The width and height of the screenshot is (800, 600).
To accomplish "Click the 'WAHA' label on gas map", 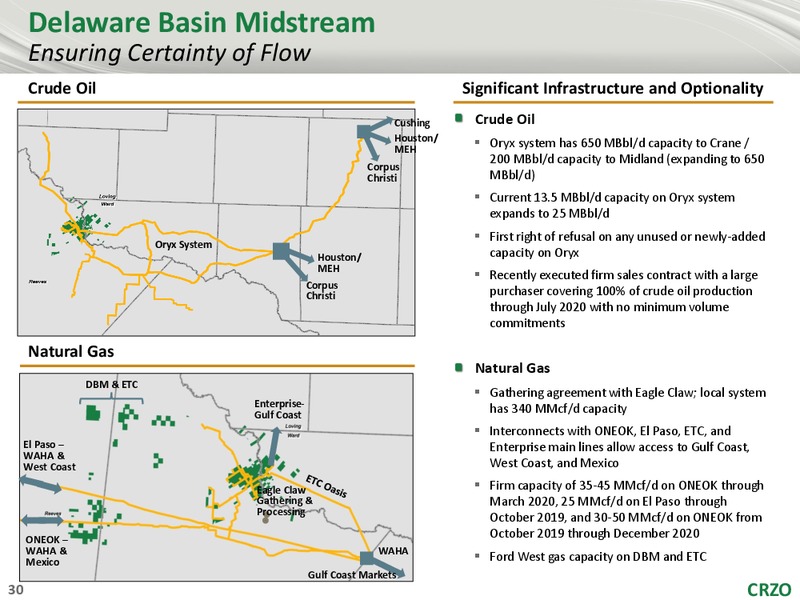I will [x=393, y=551].
